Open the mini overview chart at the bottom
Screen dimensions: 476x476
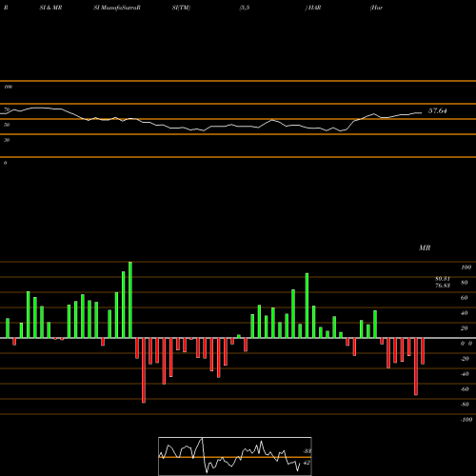point(235,456)
